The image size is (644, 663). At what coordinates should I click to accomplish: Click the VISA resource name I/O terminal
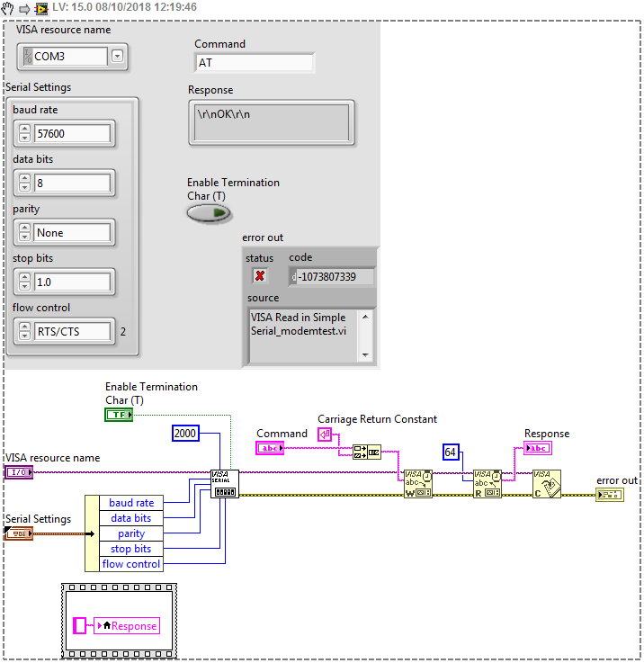tap(19, 472)
